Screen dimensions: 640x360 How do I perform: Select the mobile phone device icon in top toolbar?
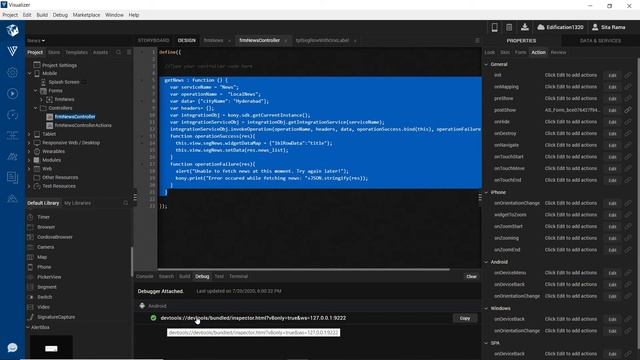494,27
